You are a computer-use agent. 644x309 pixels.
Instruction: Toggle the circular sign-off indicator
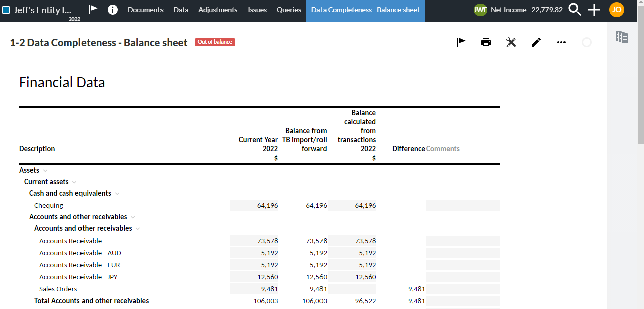(x=587, y=42)
